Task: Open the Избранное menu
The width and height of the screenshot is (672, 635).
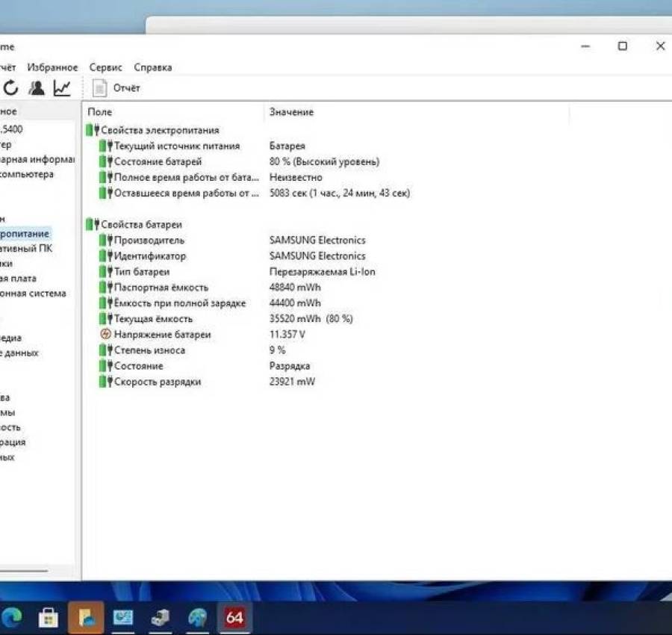Action: 52,67
